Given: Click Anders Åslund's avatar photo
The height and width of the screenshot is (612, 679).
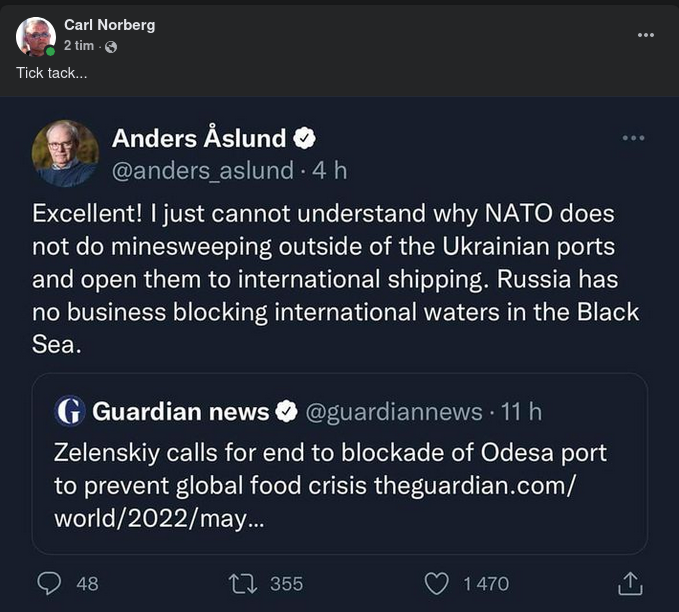Looking at the screenshot, I should click(x=66, y=153).
